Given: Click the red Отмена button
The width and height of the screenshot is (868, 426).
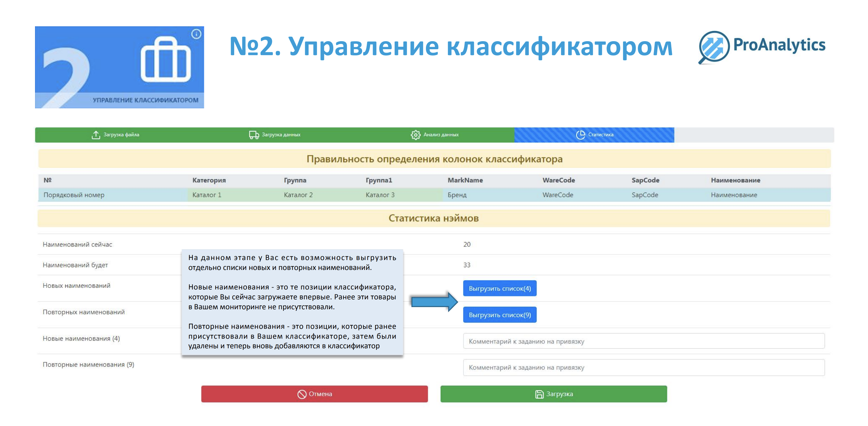Looking at the screenshot, I should pos(314,394).
